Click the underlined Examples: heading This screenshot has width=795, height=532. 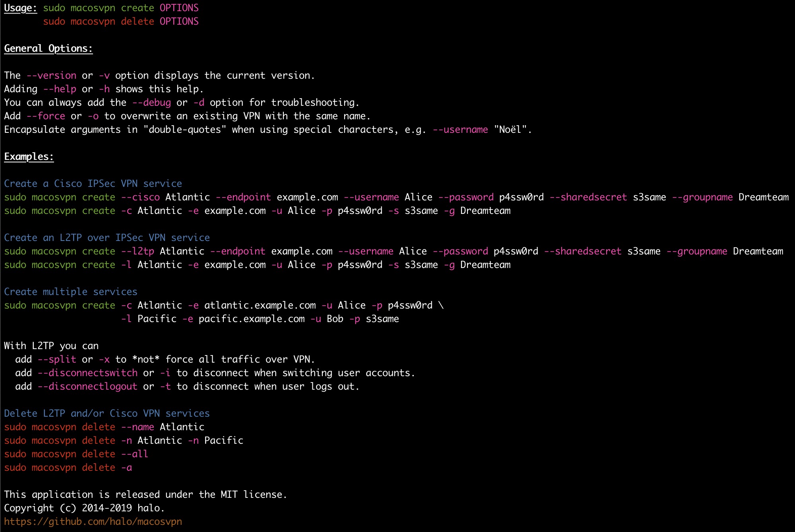tap(29, 157)
